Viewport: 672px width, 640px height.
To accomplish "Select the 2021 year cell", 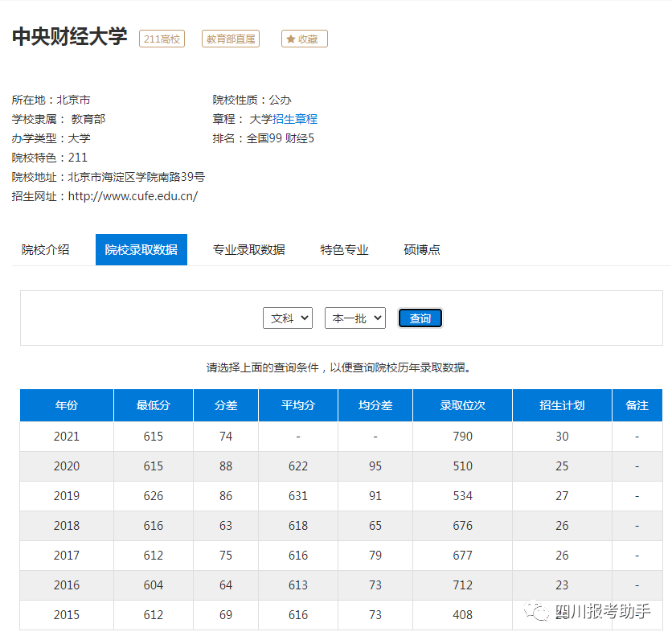I will pyautogui.click(x=67, y=437).
